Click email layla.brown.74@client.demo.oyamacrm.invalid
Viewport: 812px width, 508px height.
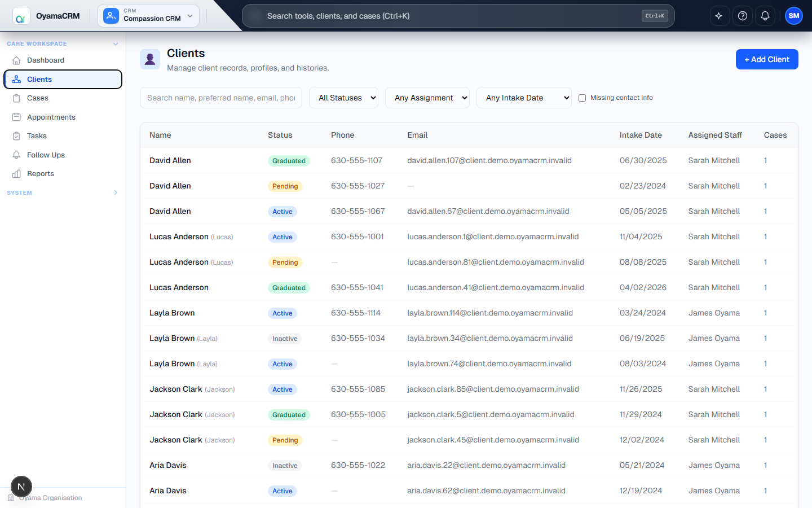(489, 364)
